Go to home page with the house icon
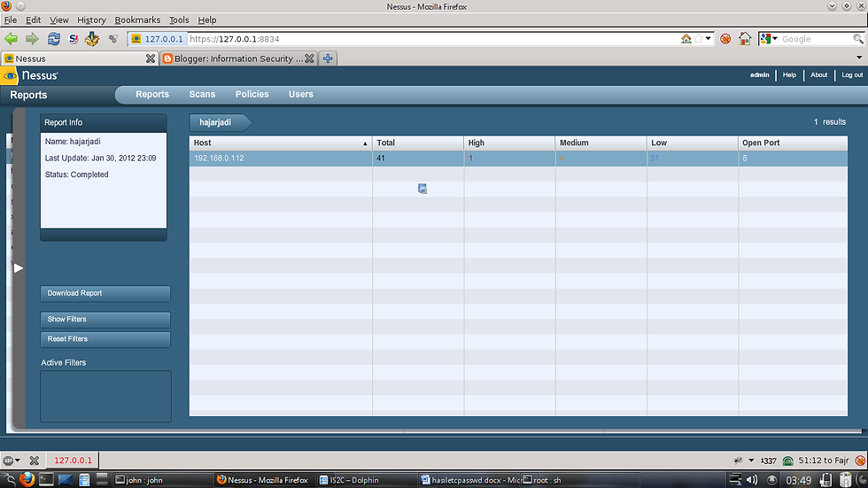Image resolution: width=868 pixels, height=488 pixels. click(x=745, y=39)
